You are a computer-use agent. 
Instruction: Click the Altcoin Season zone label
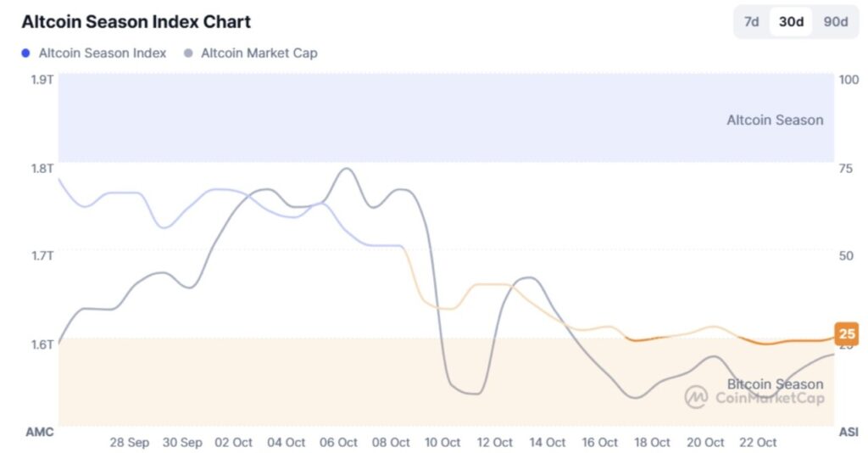coord(775,120)
